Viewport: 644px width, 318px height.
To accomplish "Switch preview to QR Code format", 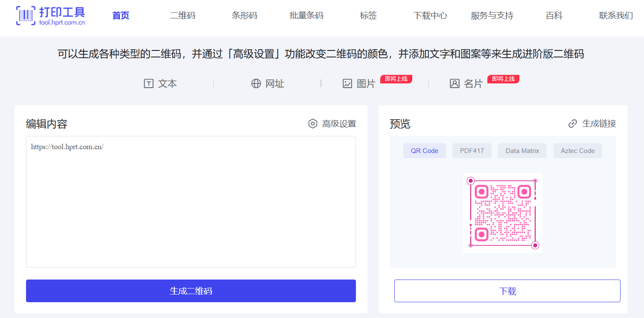I will [x=425, y=151].
